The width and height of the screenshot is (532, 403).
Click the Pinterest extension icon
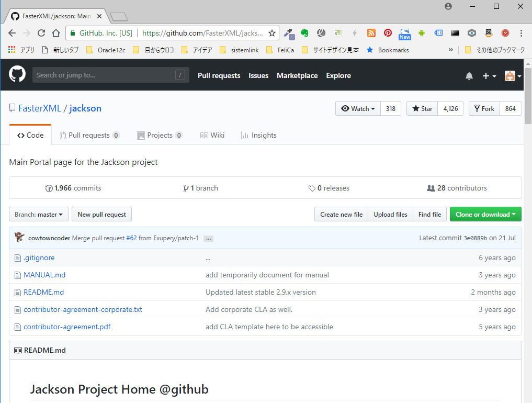point(388,33)
